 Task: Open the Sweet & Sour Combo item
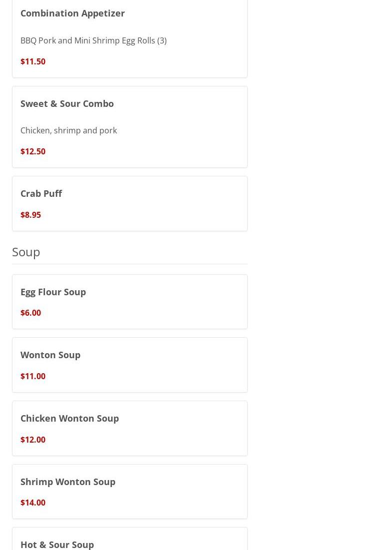point(67,103)
